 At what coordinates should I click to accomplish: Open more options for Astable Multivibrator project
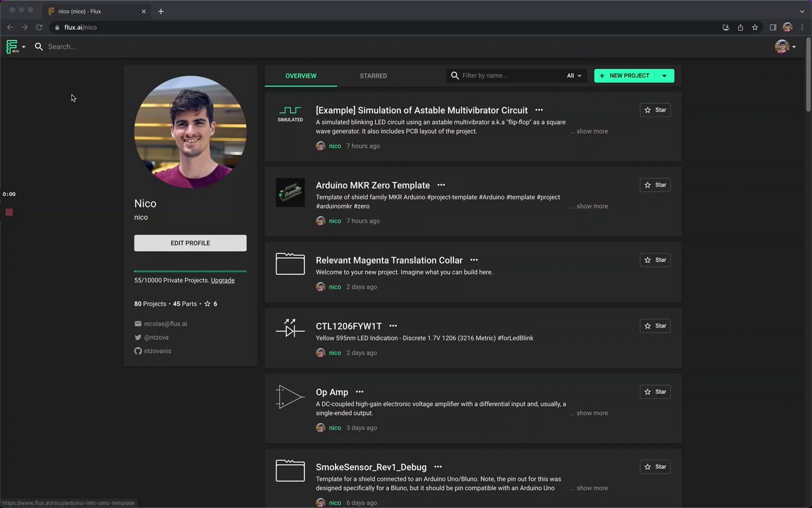pyautogui.click(x=539, y=110)
